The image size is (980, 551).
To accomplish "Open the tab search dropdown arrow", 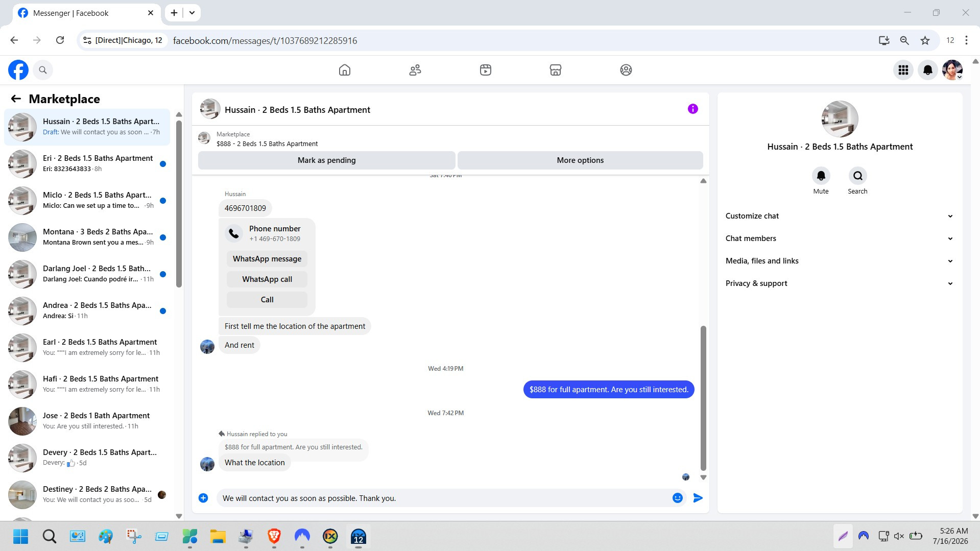I will point(192,13).
